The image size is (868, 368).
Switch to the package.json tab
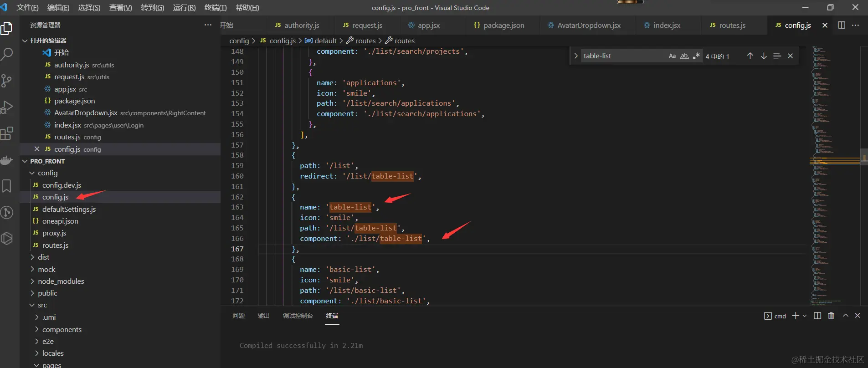(503, 25)
